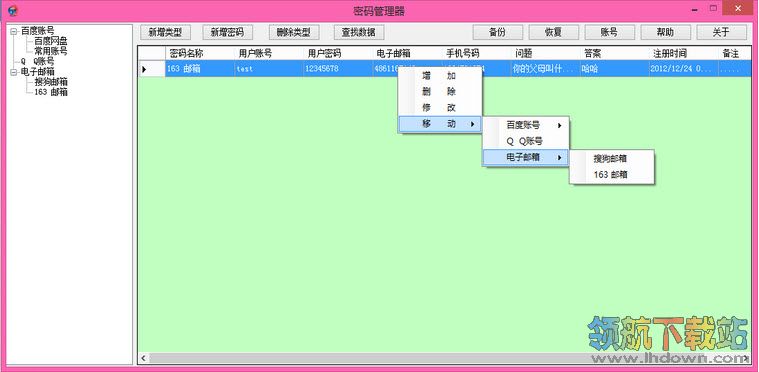Open 电子邮箱 entry in the move submenu
759x372 pixels.
pyautogui.click(x=526, y=157)
